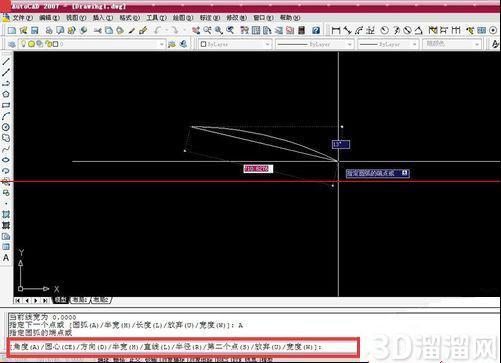The height and width of the screenshot is (363, 501).
Task: Select the Diameter dimension tool
Action: [x=407, y=31]
